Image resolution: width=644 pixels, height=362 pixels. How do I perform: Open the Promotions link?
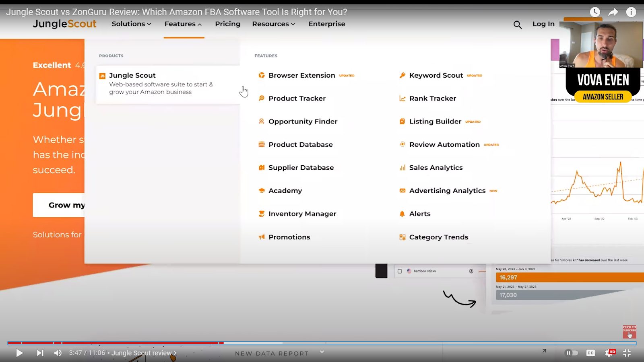point(289,237)
